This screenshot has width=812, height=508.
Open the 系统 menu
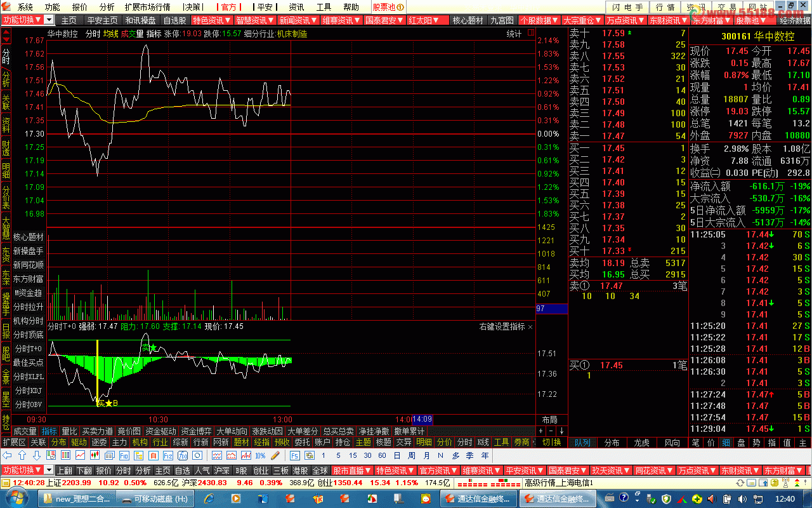(x=25, y=7)
